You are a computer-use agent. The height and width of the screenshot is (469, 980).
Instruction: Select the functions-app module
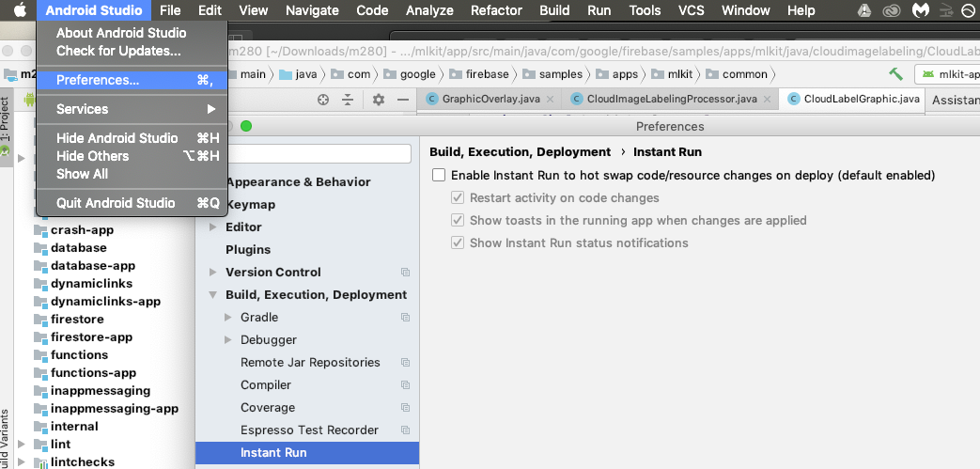93,373
